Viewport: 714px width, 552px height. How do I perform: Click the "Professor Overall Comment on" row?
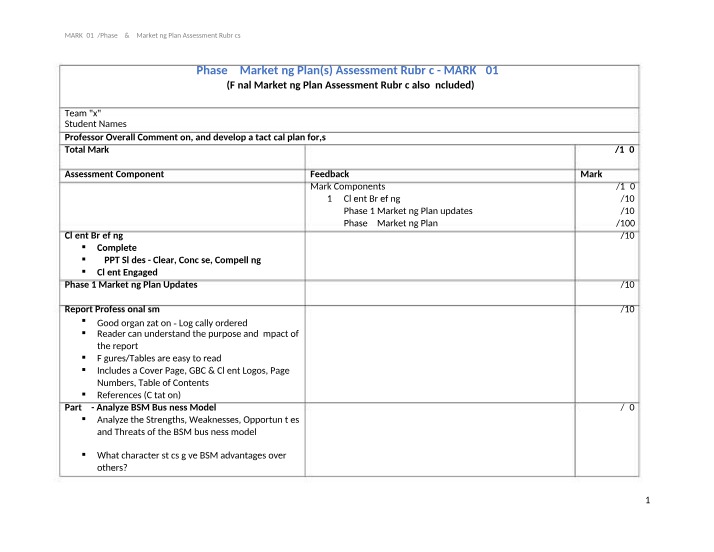coord(349,138)
